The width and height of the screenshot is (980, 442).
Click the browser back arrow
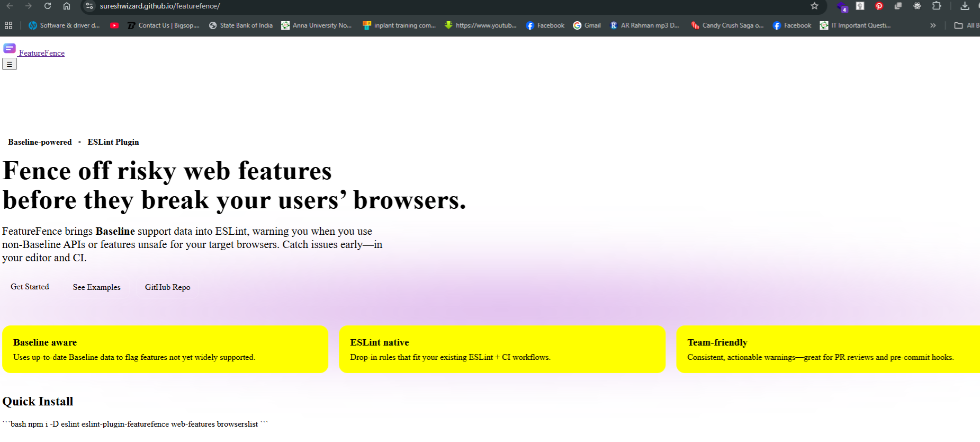click(10, 6)
